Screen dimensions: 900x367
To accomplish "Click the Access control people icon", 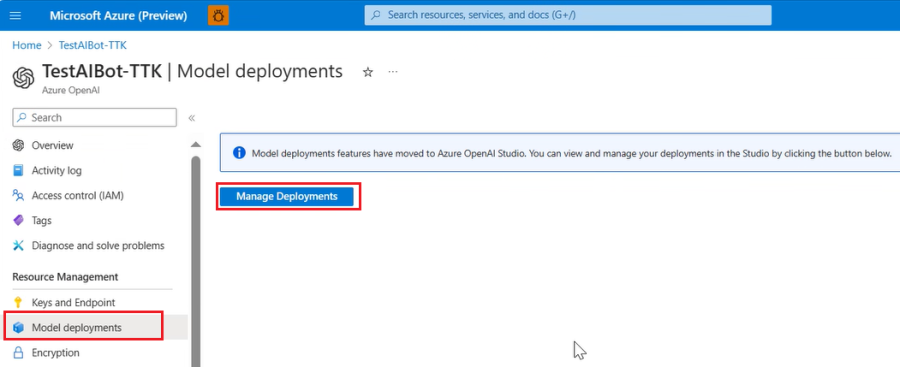I will (18, 195).
